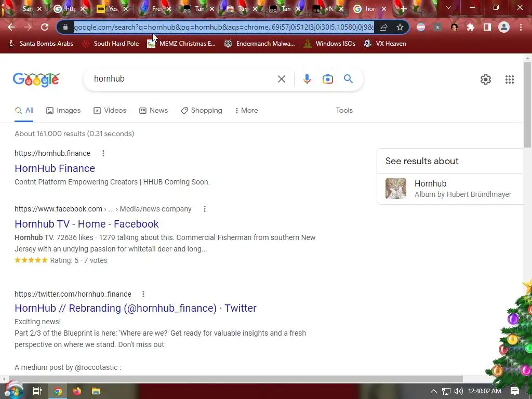Share this page from the address bar
Image resolution: width=532 pixels, height=399 pixels.
tap(383, 27)
